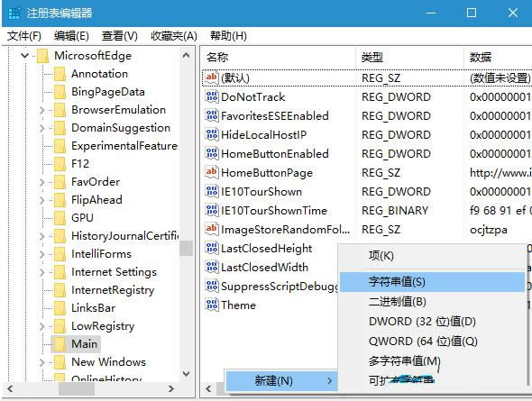Click the string icon of the (默认) value

[x=211, y=77]
